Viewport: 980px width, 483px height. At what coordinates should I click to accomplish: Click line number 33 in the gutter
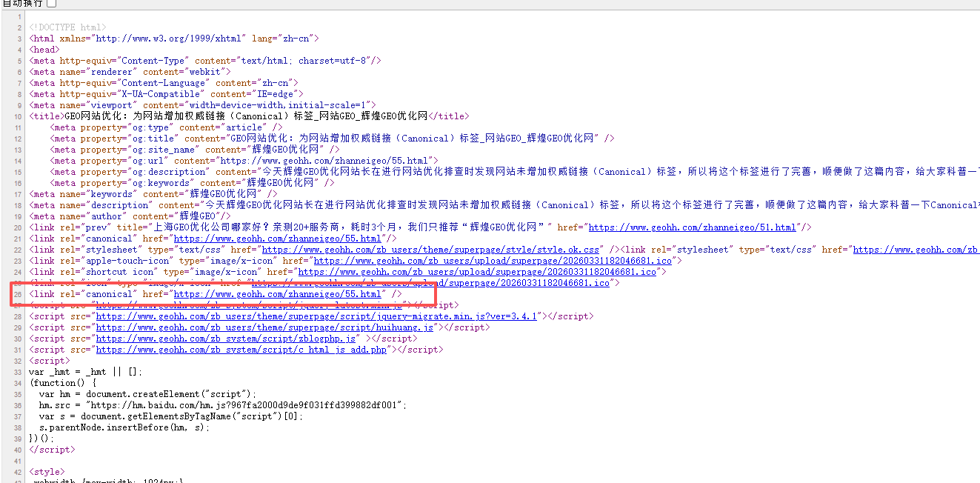(x=17, y=372)
